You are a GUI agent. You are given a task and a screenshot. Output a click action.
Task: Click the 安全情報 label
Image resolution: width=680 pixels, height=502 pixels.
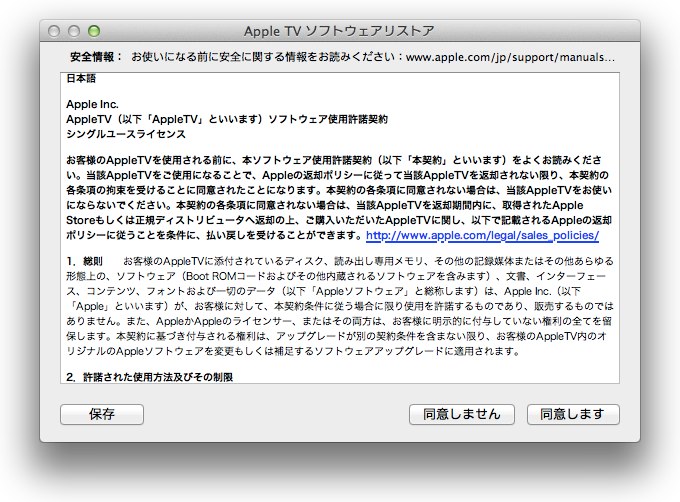point(96,57)
